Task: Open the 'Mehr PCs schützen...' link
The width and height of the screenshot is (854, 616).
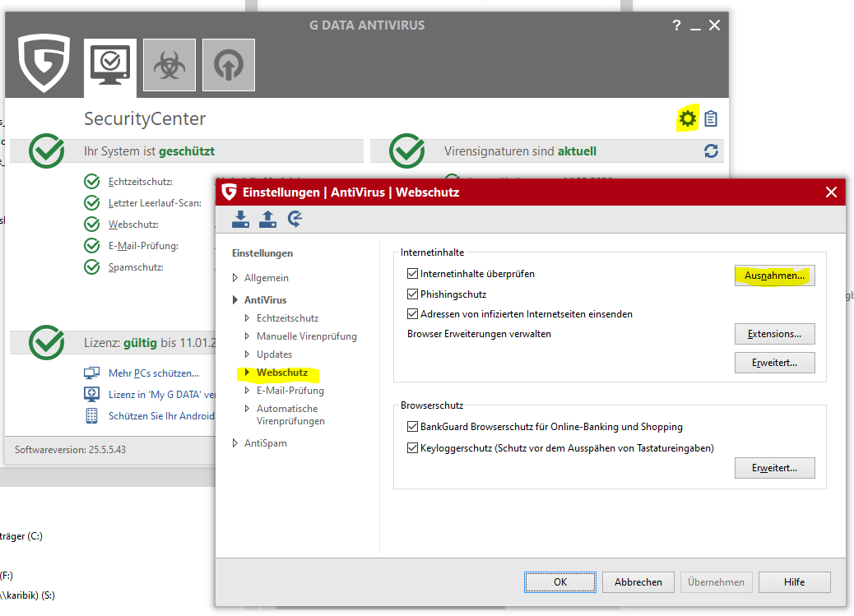Action: click(154, 373)
